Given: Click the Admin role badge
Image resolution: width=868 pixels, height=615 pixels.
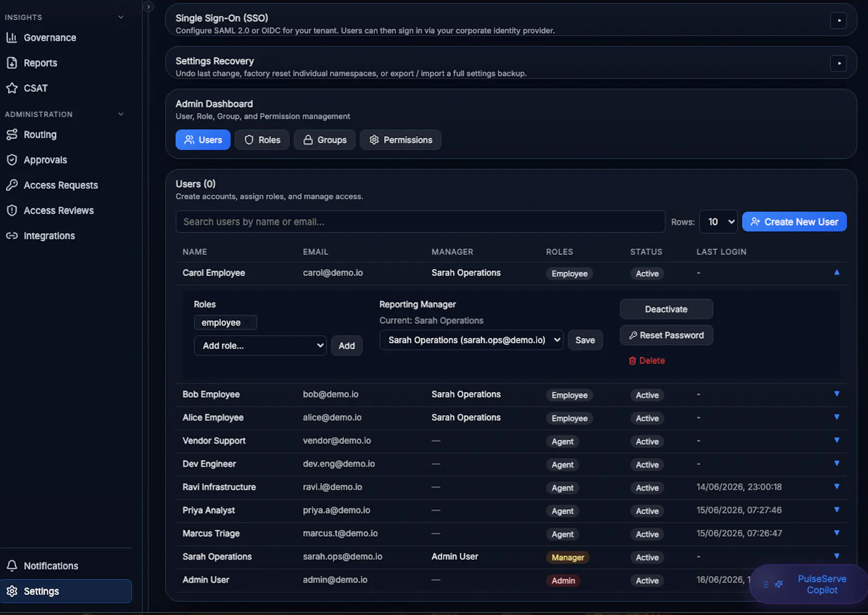Looking at the screenshot, I should tap(563, 581).
